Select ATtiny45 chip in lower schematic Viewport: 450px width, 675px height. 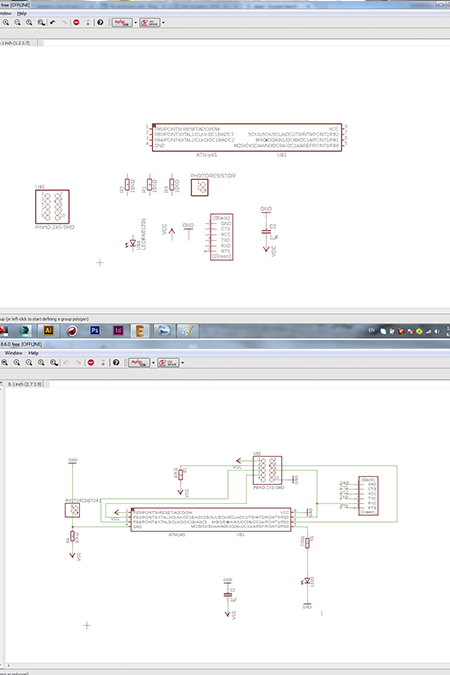(x=211, y=520)
